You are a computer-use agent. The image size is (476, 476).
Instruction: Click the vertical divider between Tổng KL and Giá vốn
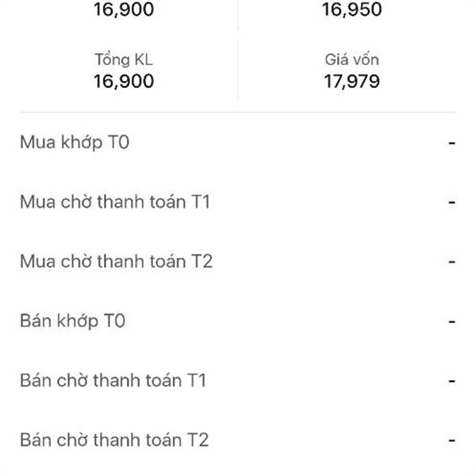(238, 71)
